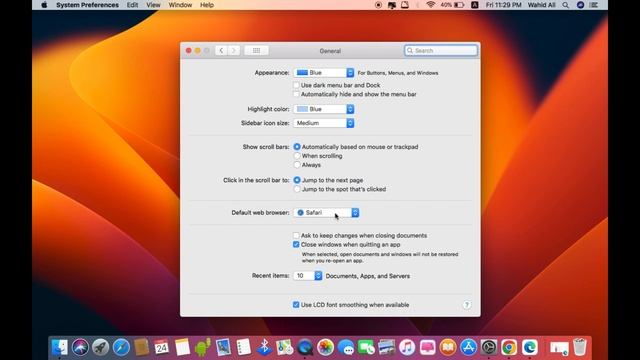640x360 pixels.
Task: Open Launchpad rocket icon in Dock
Action: [x=100, y=347]
